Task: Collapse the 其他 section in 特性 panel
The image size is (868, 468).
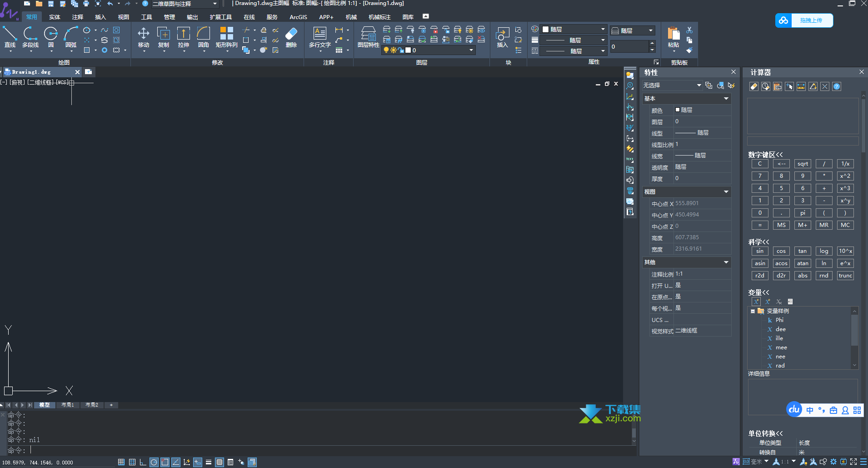Action: 726,262
